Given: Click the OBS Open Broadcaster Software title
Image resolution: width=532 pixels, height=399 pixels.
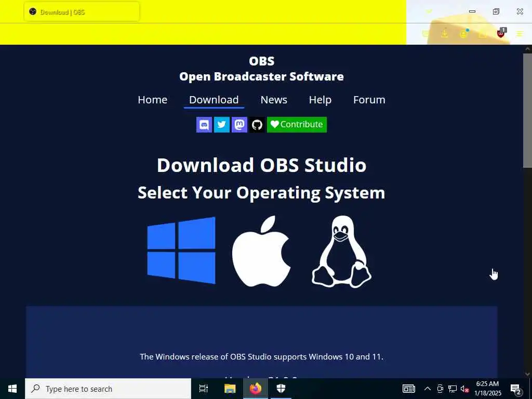Looking at the screenshot, I should coord(261,69).
